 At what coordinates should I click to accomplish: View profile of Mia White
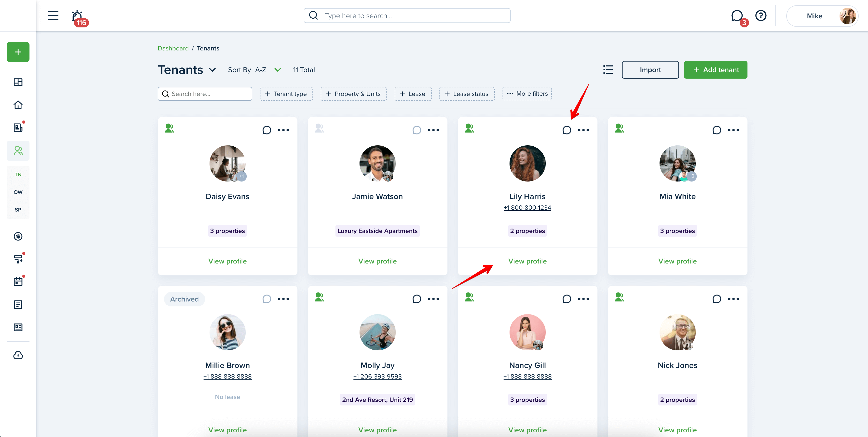677,261
